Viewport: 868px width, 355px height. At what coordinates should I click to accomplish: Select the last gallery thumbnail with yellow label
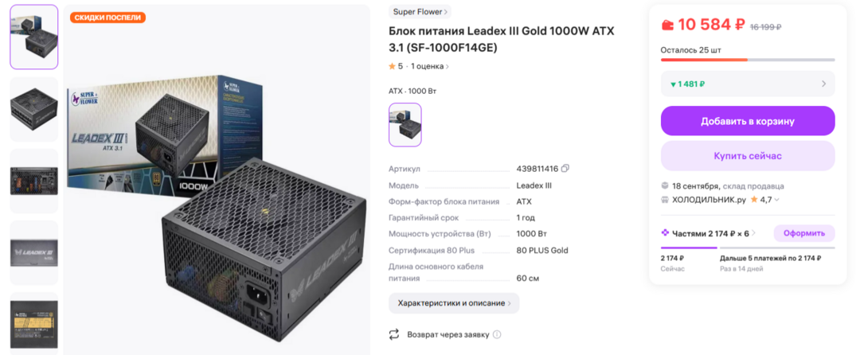[x=33, y=322]
